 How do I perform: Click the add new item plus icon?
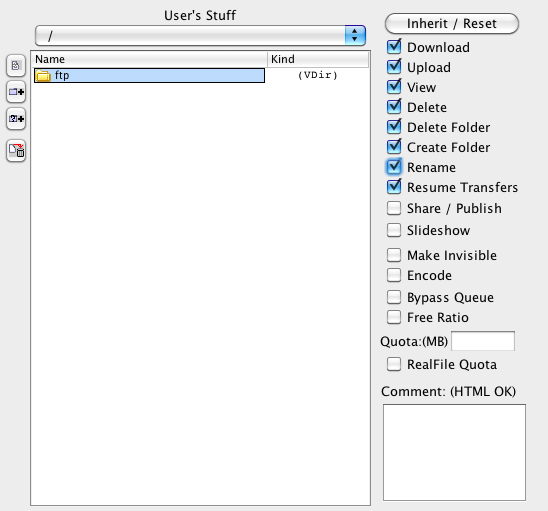click(x=16, y=119)
